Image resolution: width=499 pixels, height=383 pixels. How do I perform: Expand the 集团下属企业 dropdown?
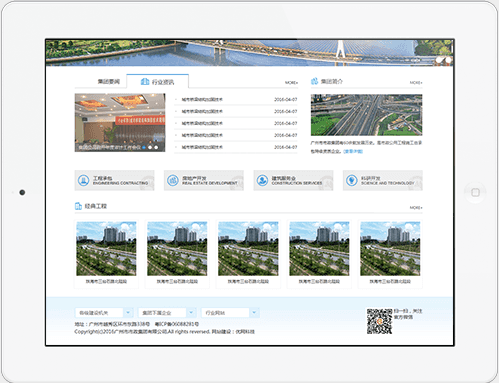(166, 313)
